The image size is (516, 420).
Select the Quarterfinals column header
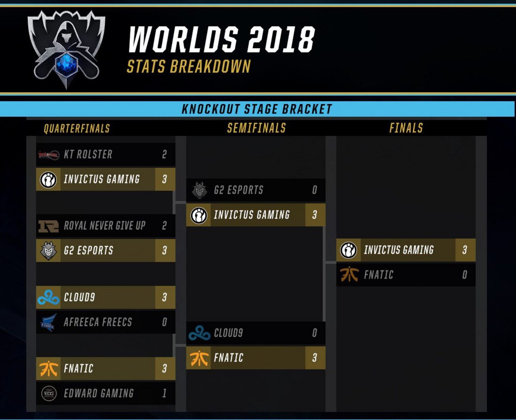pos(77,128)
